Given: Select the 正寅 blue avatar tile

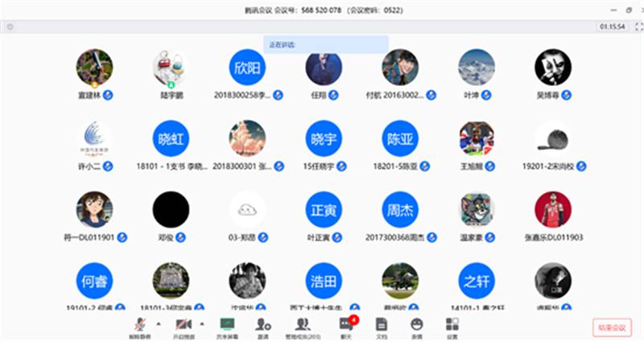Looking at the screenshot, I should click(324, 210).
